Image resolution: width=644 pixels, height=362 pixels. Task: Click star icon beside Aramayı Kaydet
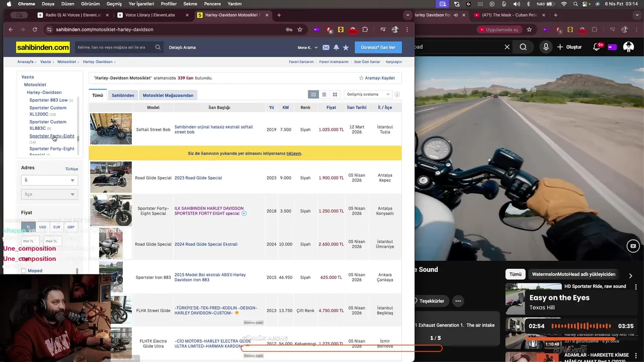pyautogui.click(x=361, y=78)
